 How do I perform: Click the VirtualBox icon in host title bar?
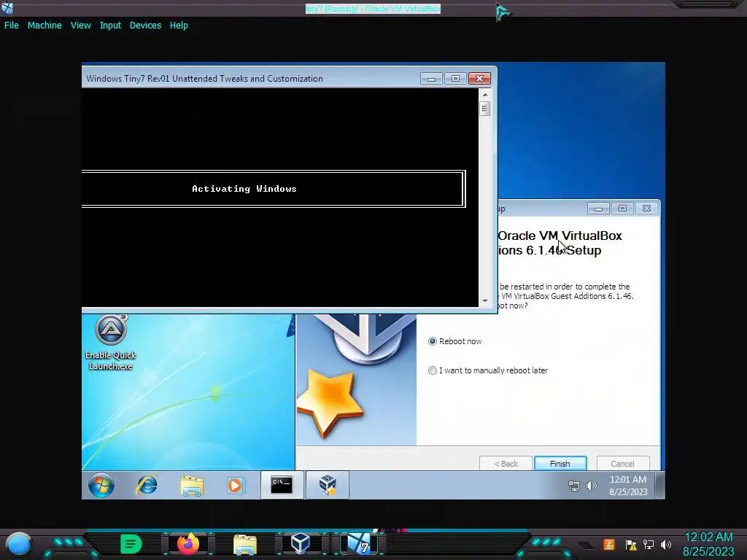coord(7,8)
